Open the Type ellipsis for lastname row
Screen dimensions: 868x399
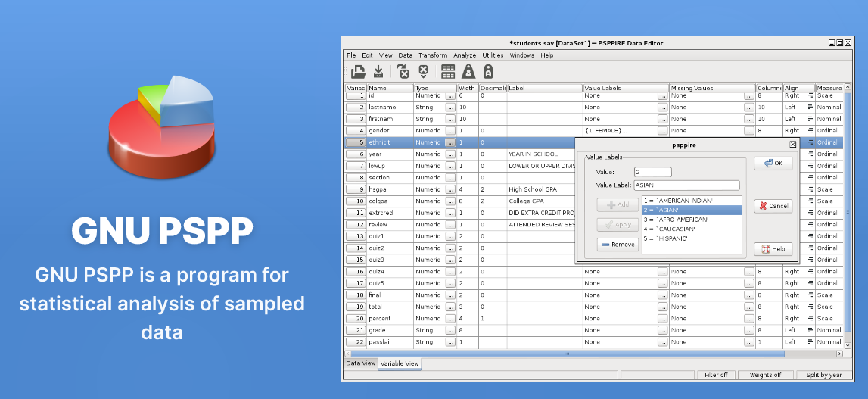(450, 108)
